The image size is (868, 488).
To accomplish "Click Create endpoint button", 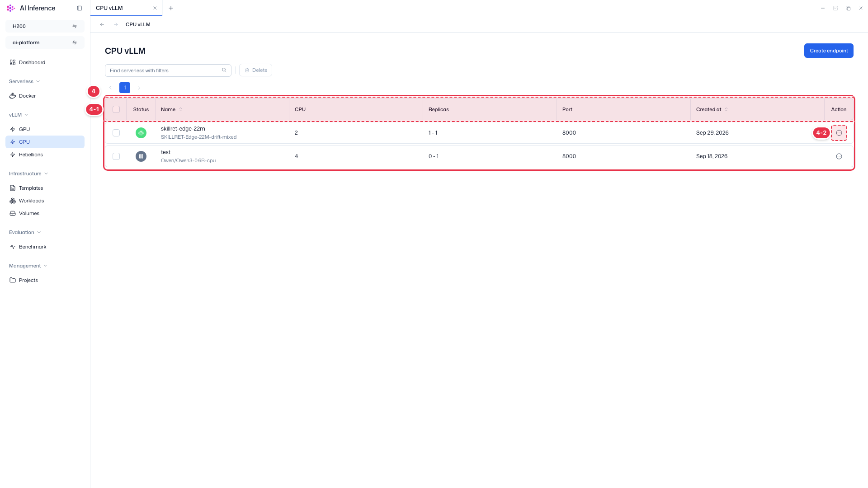I will pos(829,51).
